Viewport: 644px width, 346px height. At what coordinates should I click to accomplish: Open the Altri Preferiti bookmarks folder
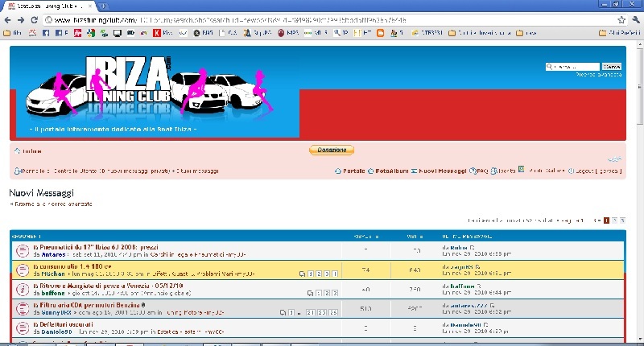coord(620,33)
